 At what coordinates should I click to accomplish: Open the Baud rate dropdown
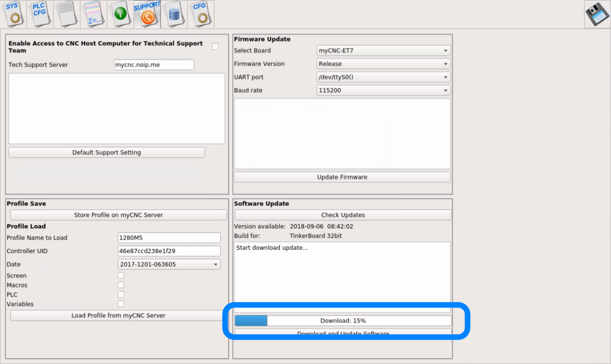(x=383, y=90)
